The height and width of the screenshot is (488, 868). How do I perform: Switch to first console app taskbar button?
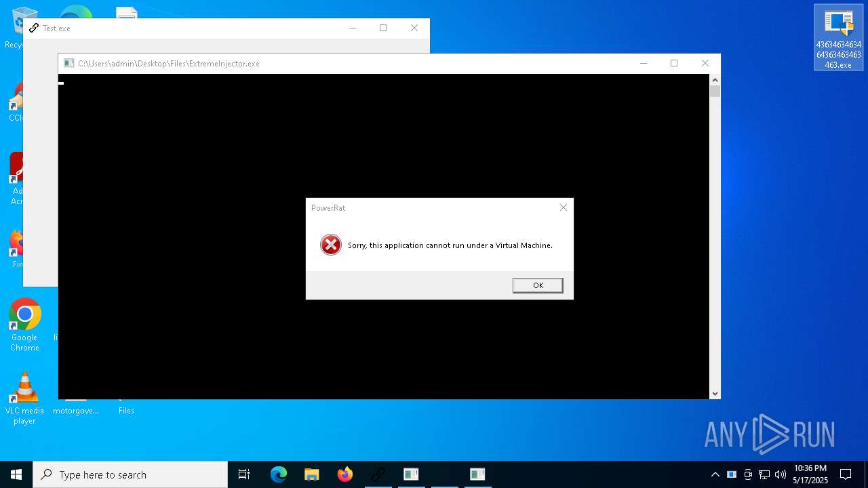tap(411, 474)
